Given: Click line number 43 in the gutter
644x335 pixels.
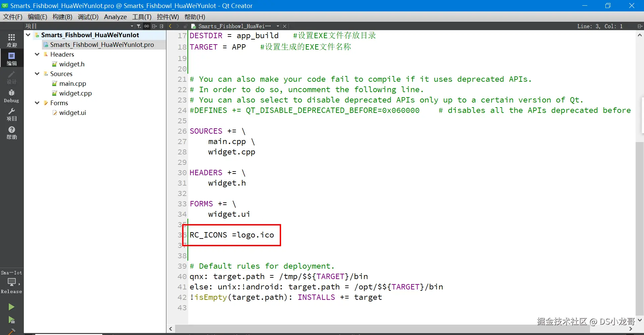Looking at the screenshot, I should 182,308.
